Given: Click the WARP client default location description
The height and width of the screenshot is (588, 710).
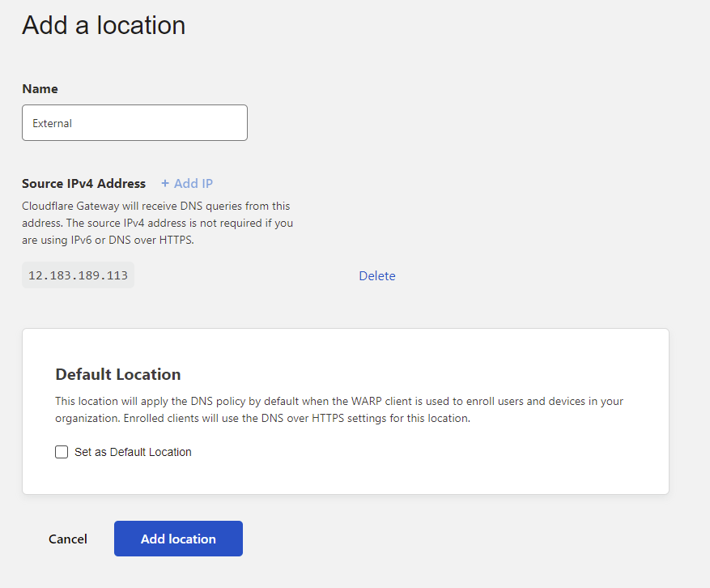Looking at the screenshot, I should click(339, 410).
